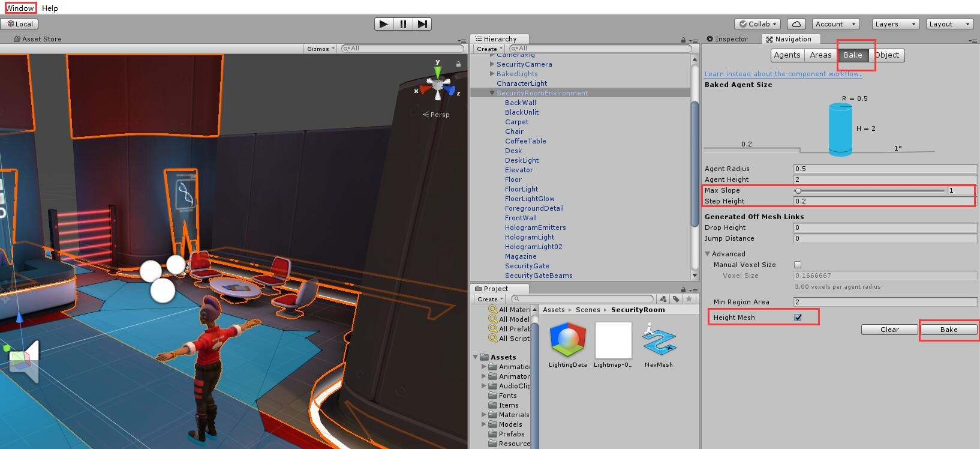Collapse the SecurityRoomEnvironment hierarchy item
Screen dimensions: 980x449
point(492,93)
